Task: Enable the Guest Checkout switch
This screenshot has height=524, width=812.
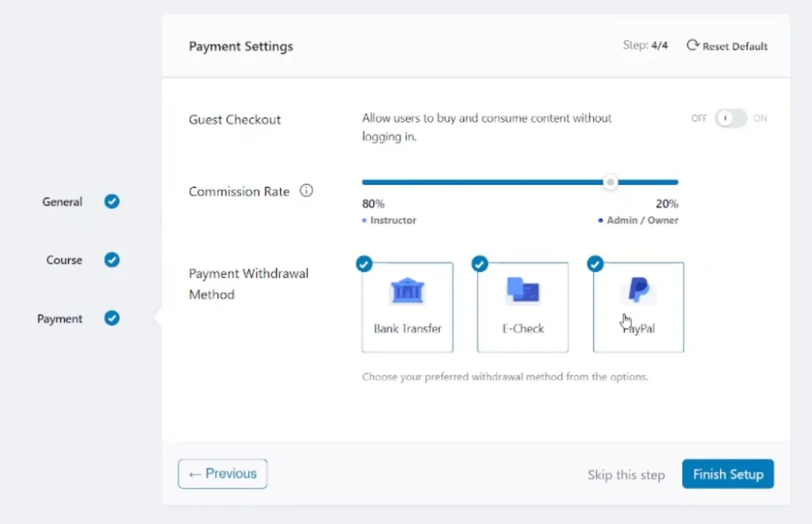Action: coord(732,117)
